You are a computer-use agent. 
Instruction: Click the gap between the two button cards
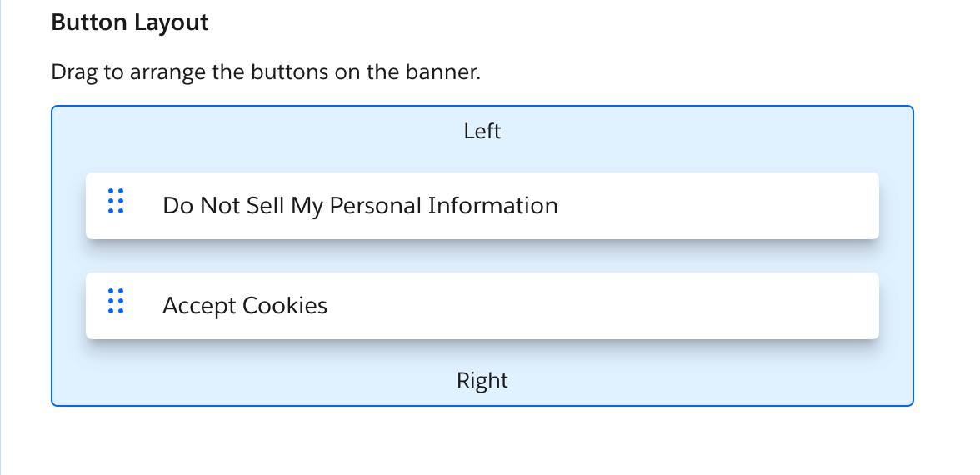[x=482, y=256]
